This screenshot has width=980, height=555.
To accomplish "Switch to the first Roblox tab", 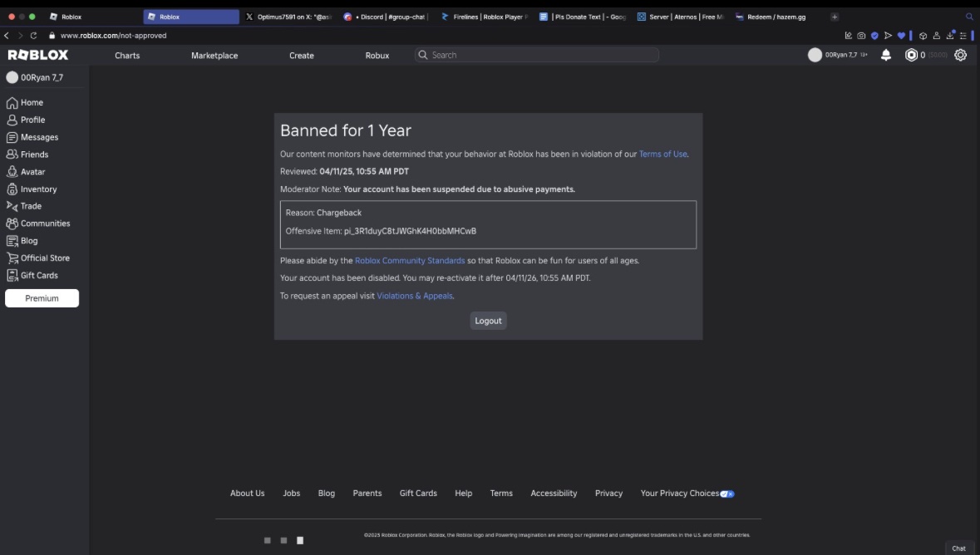I will click(x=92, y=17).
